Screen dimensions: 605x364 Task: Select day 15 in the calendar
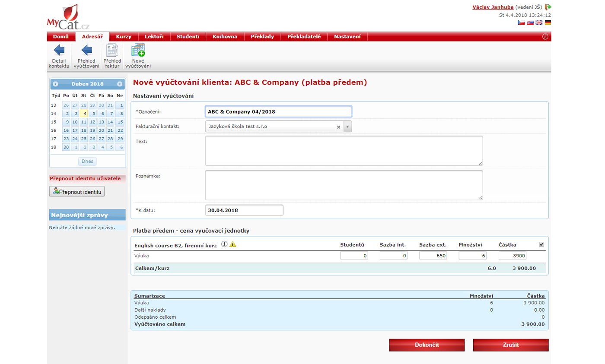tap(120, 122)
